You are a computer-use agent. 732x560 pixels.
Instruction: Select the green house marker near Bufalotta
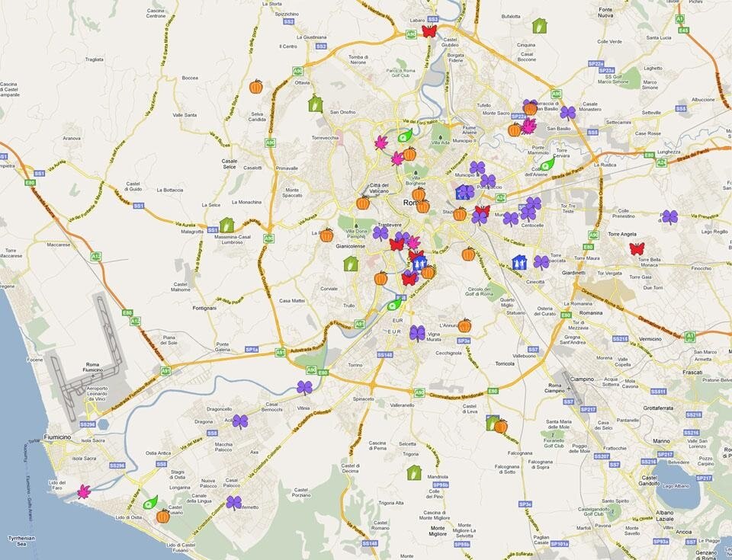click(540, 26)
